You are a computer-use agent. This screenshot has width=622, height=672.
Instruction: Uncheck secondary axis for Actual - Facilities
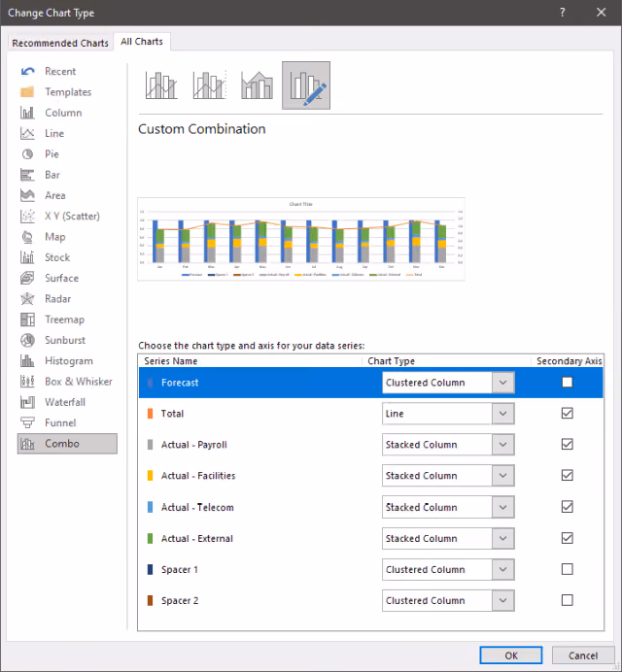[568, 475]
